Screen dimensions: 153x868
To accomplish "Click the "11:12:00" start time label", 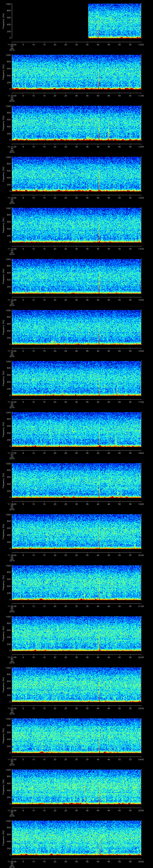I will [12, 198].
